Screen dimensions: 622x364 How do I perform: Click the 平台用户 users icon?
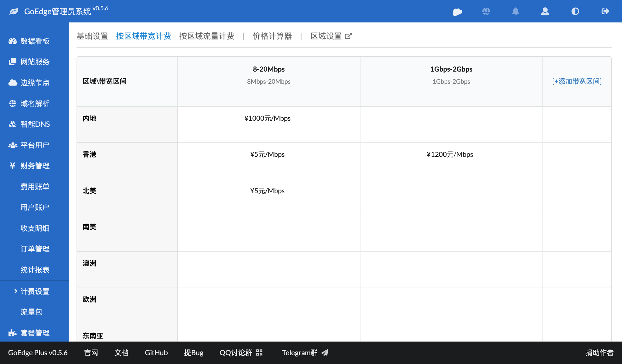(x=12, y=145)
